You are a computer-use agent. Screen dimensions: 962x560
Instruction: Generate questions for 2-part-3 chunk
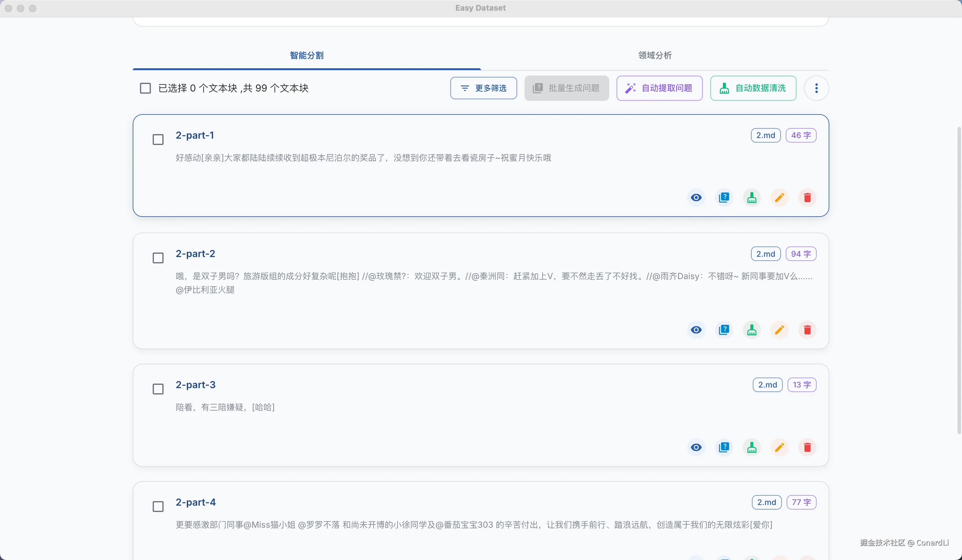(724, 447)
